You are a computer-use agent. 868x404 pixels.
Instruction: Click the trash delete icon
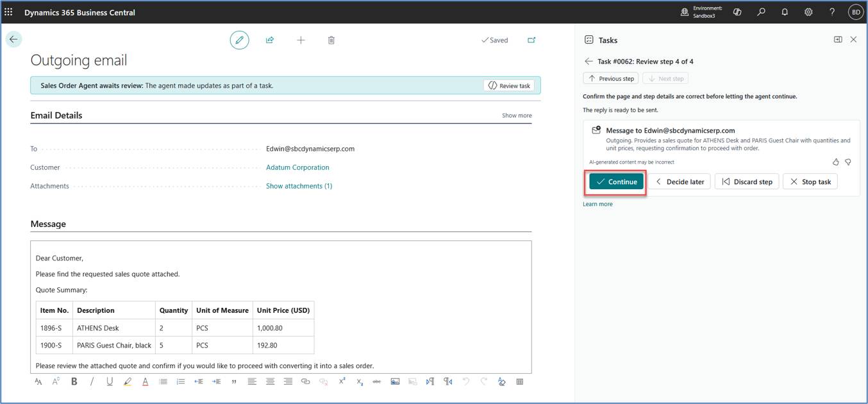pos(331,40)
